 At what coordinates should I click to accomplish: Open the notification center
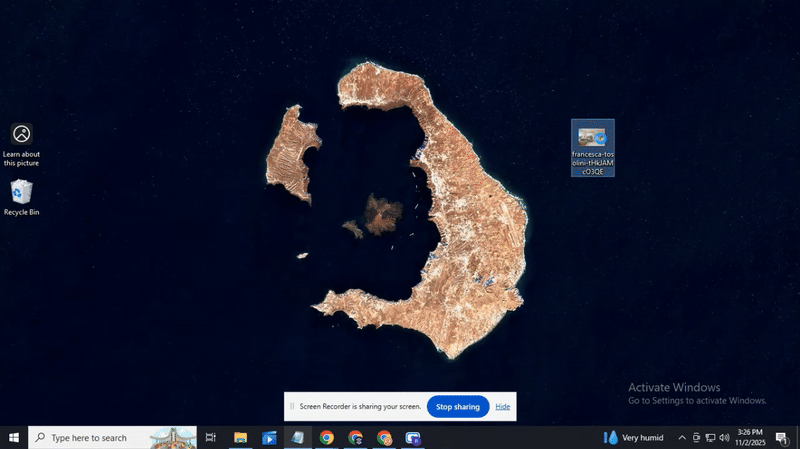(782, 438)
